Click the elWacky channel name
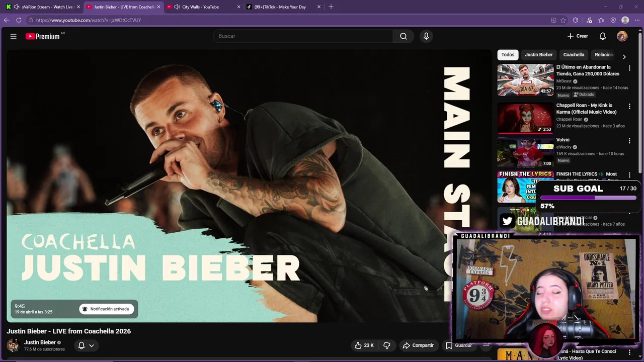644x362 pixels. 564,147
